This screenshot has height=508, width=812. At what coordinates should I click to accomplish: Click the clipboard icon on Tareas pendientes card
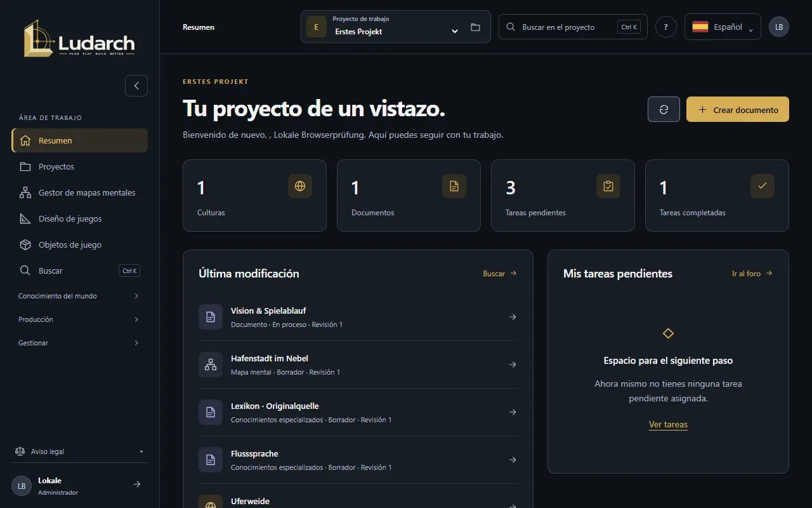[608, 186]
